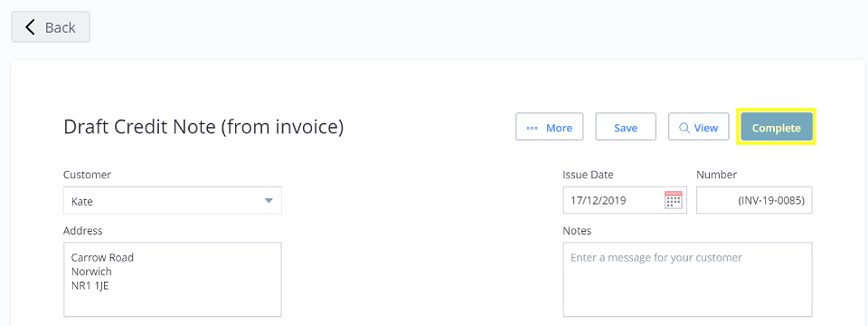
Task: Click the magnifier icon in View button
Action: (x=684, y=128)
